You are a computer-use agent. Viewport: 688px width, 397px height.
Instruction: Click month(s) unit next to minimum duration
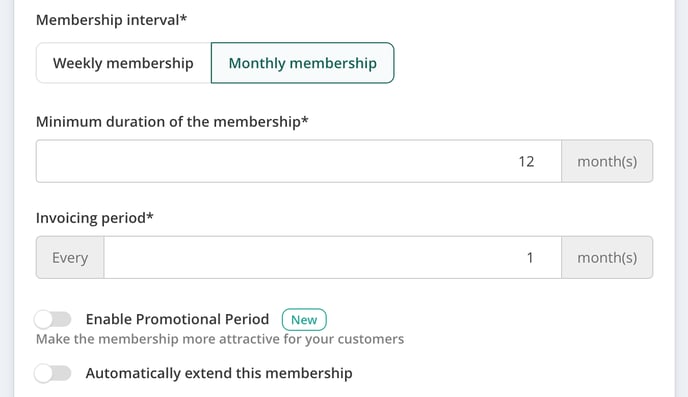click(x=607, y=161)
